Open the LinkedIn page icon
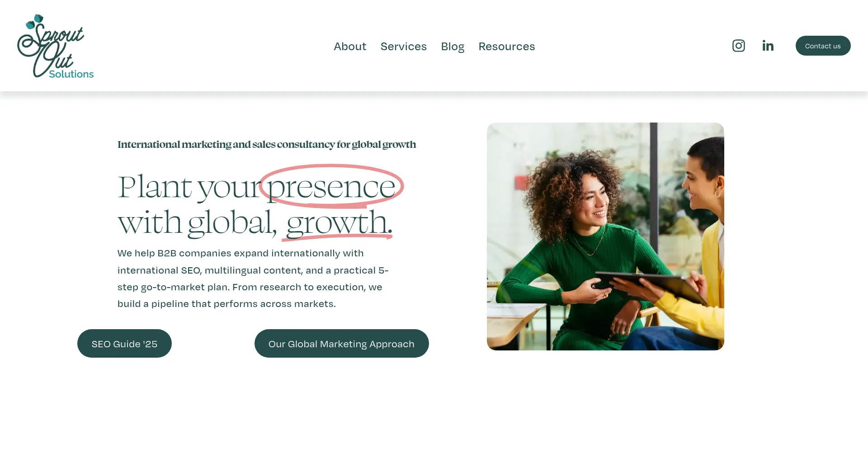The image size is (868, 449). pos(768,46)
